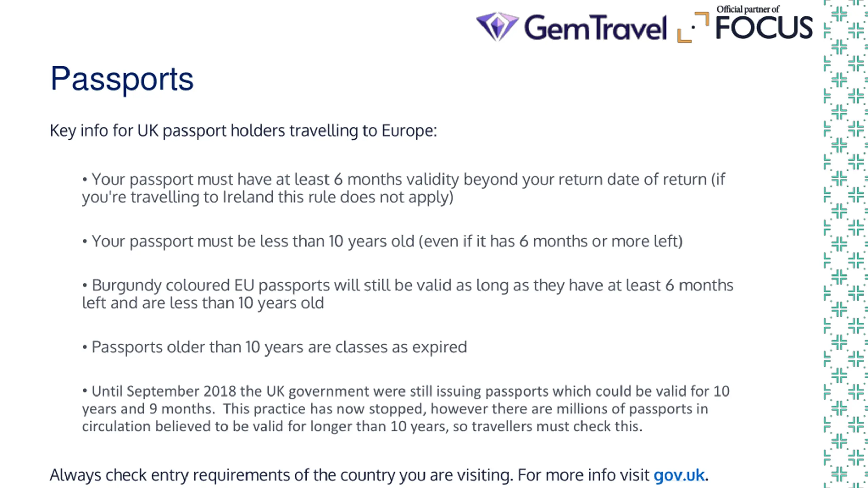Viewport: 868px width, 488px height.
Task: Click 'Always check entry requirements' footer text
Action: pos(379,475)
